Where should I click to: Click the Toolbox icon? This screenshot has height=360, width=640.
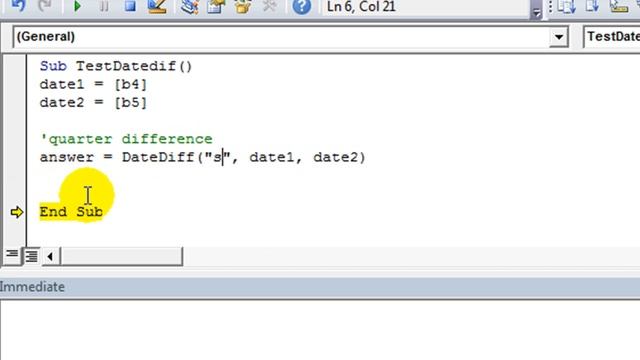(269, 6)
